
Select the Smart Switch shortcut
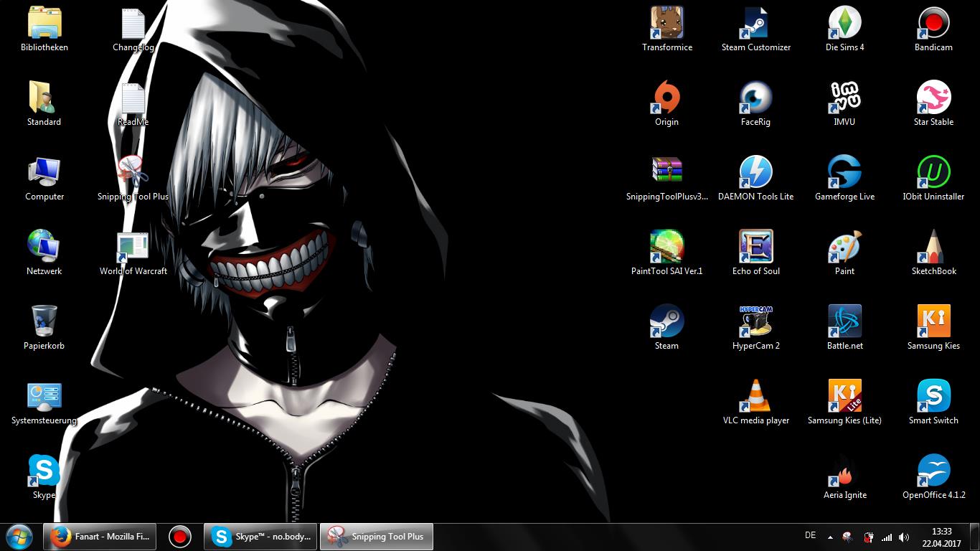tap(934, 402)
